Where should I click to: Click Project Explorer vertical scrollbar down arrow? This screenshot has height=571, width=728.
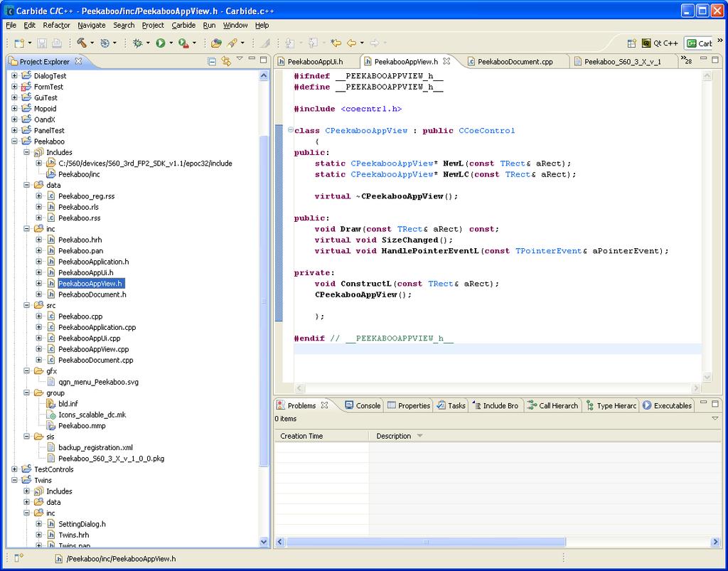[x=264, y=541]
